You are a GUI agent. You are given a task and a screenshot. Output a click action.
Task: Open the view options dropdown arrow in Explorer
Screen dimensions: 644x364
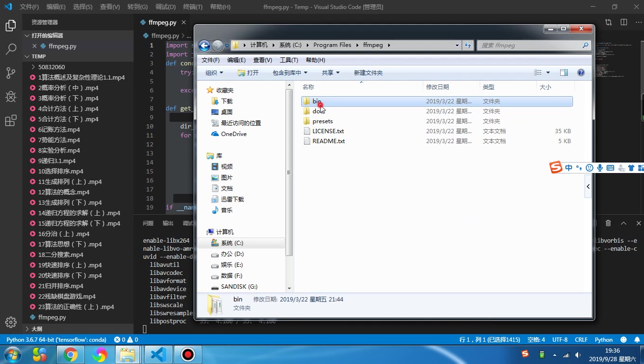(548, 73)
